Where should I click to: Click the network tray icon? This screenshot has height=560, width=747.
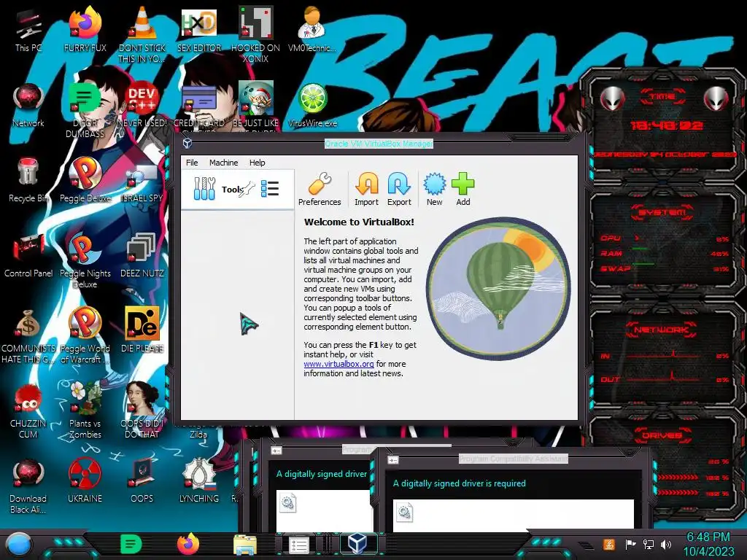[x=648, y=544]
